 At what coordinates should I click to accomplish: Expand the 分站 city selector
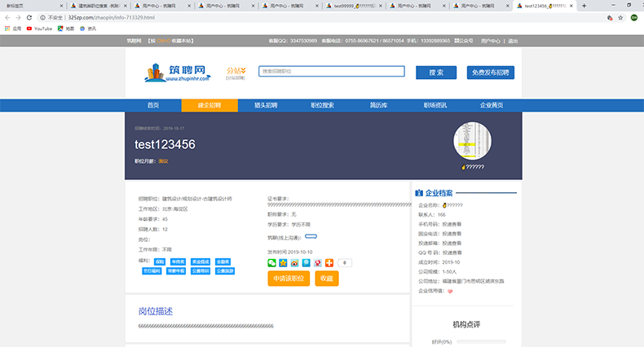(x=236, y=72)
